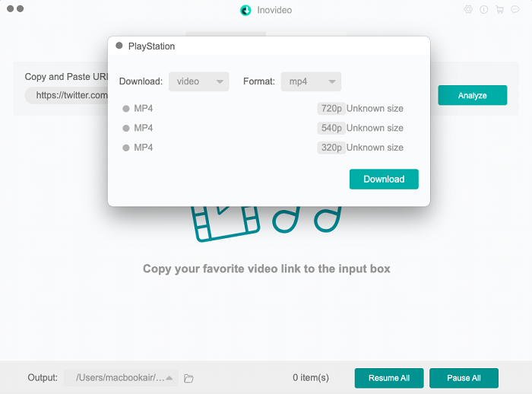The image size is (532, 394).
Task: Click the Resume All button
Action: (389, 378)
